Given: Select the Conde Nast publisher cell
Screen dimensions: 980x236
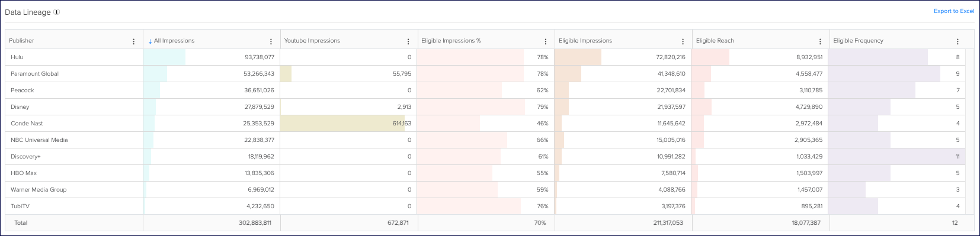Looking at the screenshot, I should [74, 124].
